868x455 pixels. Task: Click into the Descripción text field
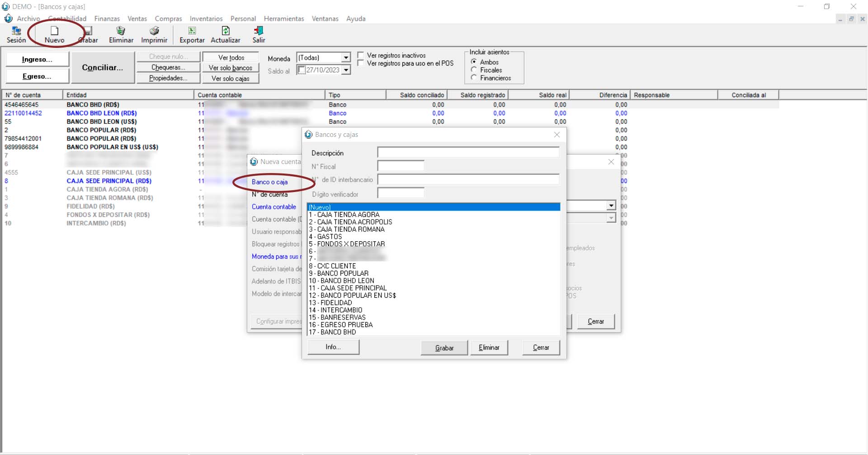468,153
